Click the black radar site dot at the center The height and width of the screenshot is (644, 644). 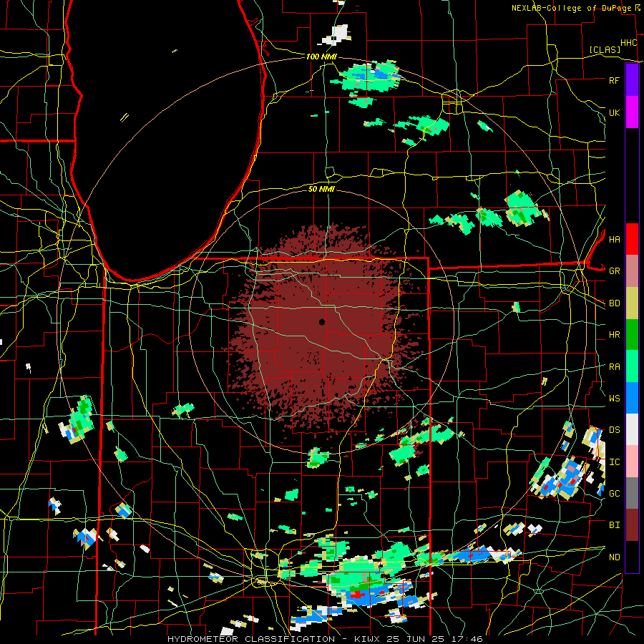tap(322, 321)
